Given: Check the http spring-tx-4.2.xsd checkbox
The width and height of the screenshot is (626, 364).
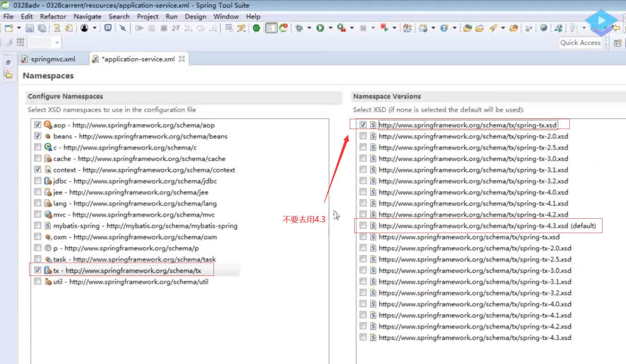Looking at the screenshot, I should click(x=363, y=214).
